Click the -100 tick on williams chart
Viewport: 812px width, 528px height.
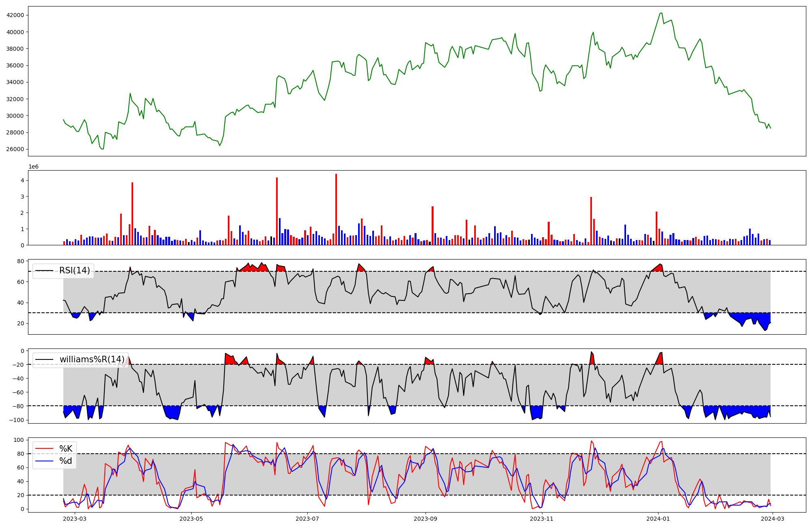17,420
